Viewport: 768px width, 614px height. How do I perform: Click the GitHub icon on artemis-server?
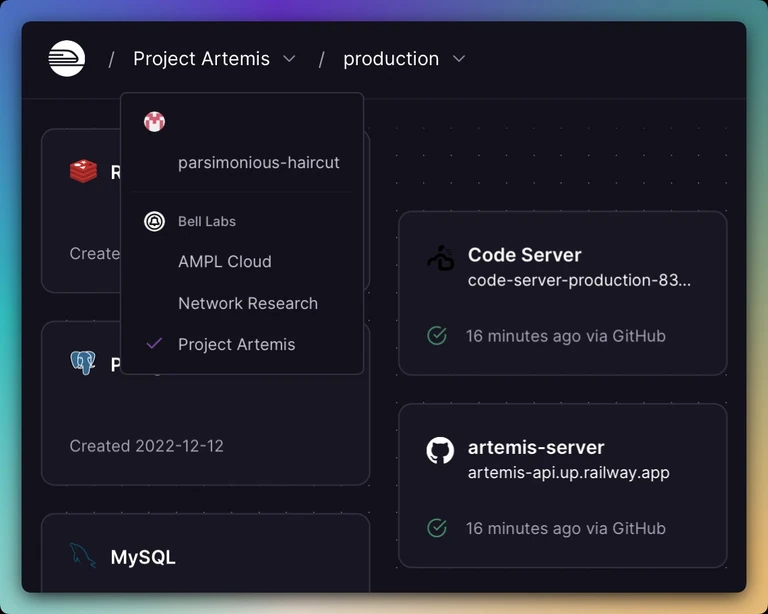pyautogui.click(x=440, y=450)
